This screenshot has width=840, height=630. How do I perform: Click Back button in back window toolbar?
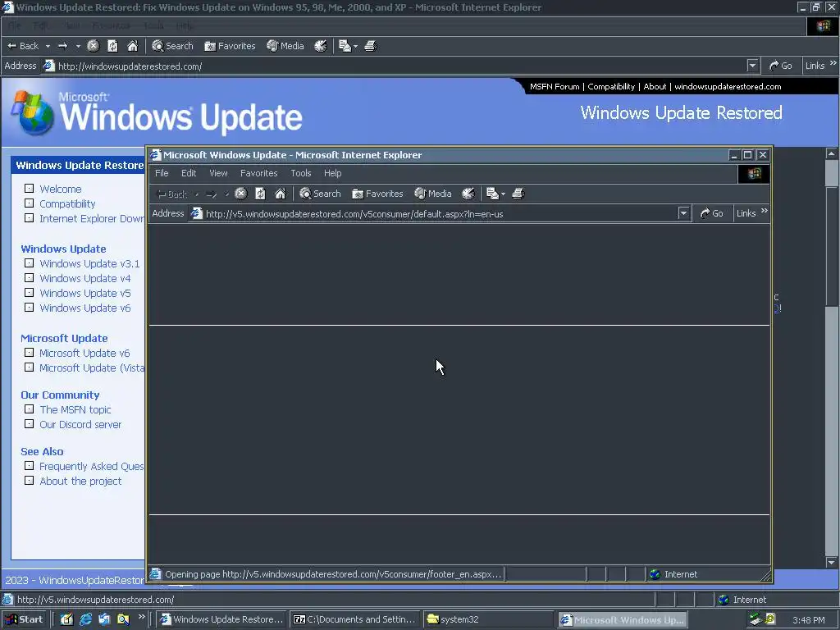tap(23, 46)
